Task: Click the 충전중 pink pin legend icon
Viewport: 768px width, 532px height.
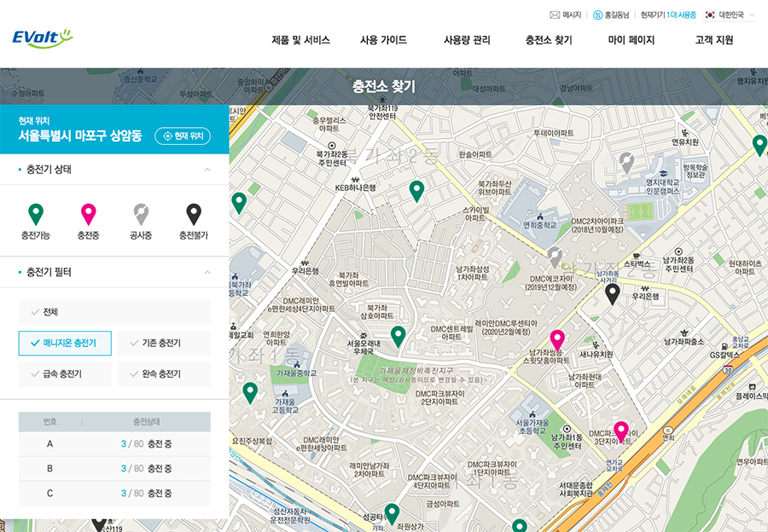Action: [88, 215]
